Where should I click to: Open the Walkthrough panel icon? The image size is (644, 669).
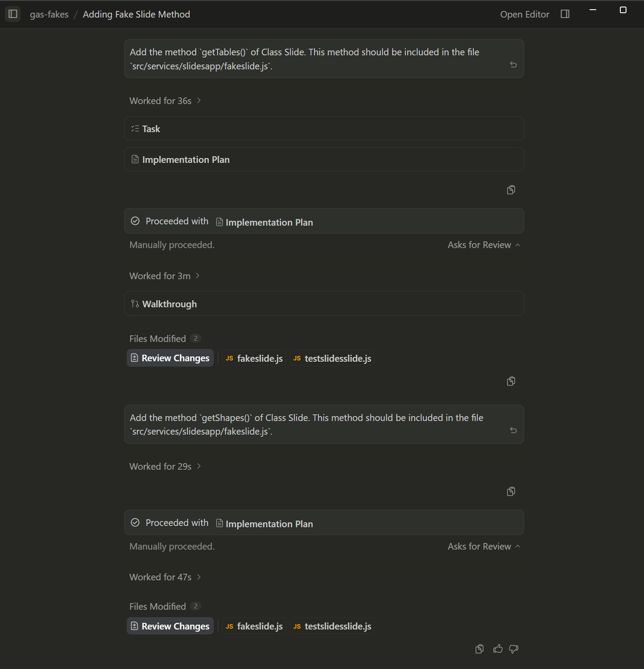pos(134,303)
